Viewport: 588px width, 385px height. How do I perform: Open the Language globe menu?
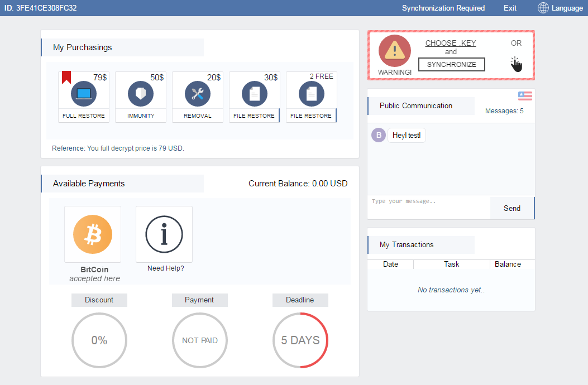click(560, 8)
